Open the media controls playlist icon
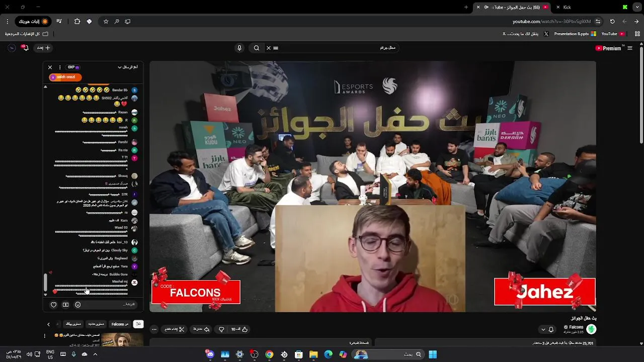Viewport: 644px width, 362px height. (x=59, y=22)
